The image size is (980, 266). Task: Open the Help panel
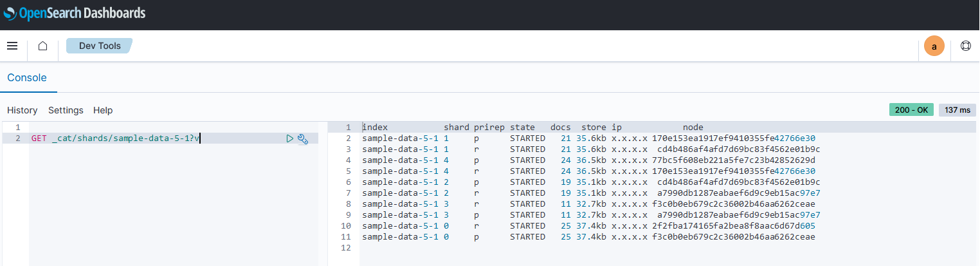[103, 110]
